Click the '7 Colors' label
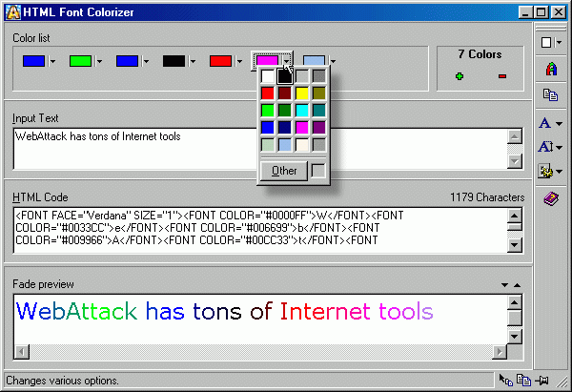Image resolution: width=572 pixels, height=392 pixels. [480, 54]
